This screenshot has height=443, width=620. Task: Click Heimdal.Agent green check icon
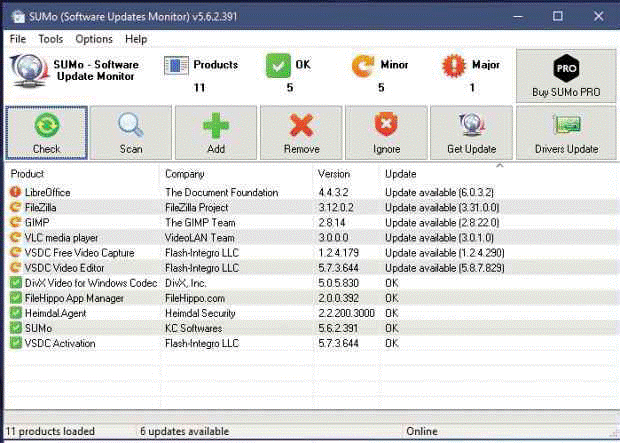coord(15,313)
